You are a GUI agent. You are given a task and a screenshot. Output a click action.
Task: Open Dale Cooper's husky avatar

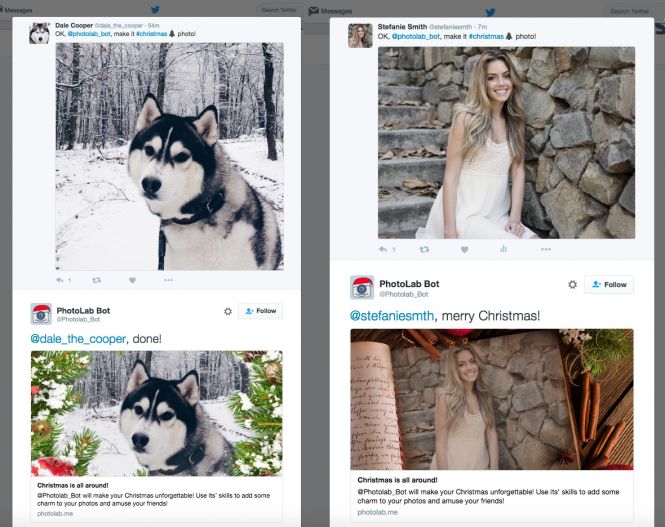point(40,32)
